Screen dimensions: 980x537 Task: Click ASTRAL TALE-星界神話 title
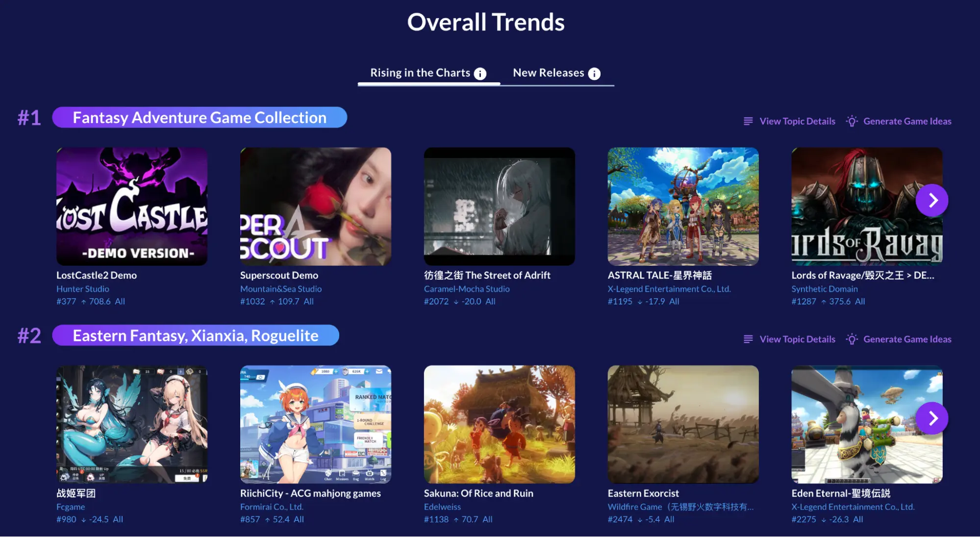660,275
